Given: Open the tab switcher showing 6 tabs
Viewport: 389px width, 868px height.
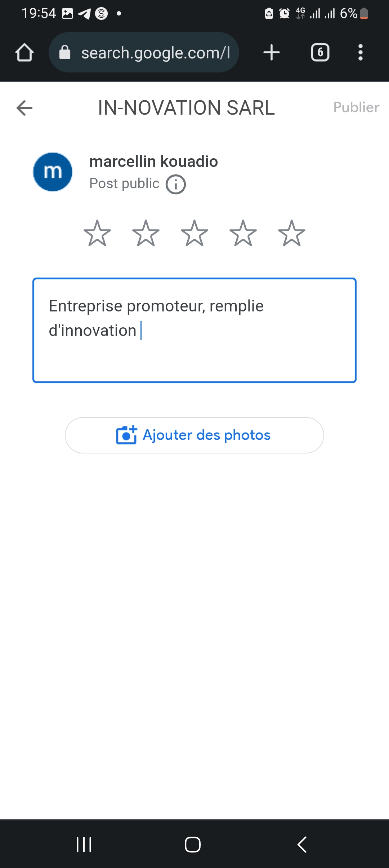Looking at the screenshot, I should pos(320,53).
